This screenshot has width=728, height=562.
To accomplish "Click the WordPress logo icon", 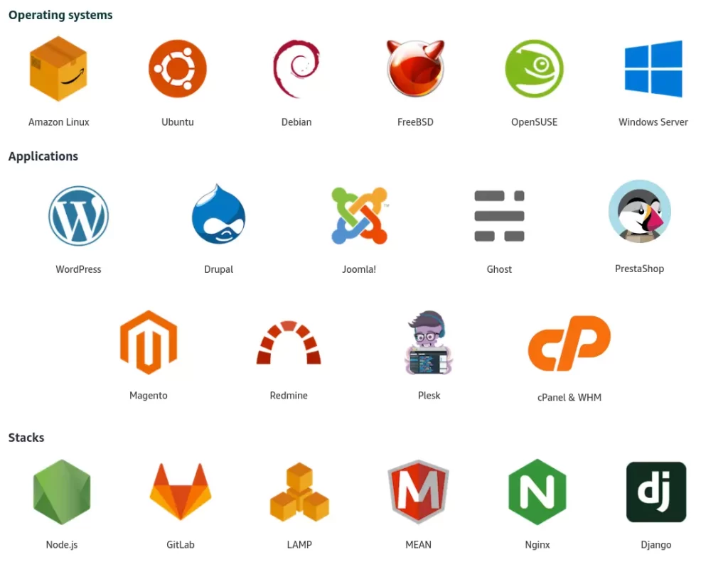I will coord(78,216).
